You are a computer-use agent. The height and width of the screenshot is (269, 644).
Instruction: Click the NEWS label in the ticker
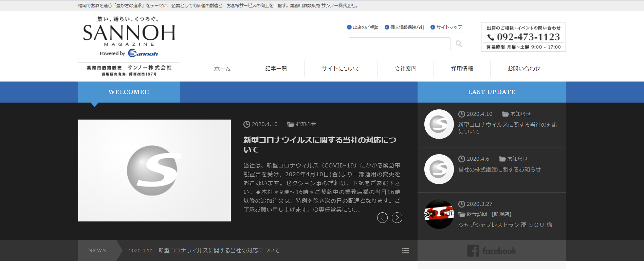(97, 251)
